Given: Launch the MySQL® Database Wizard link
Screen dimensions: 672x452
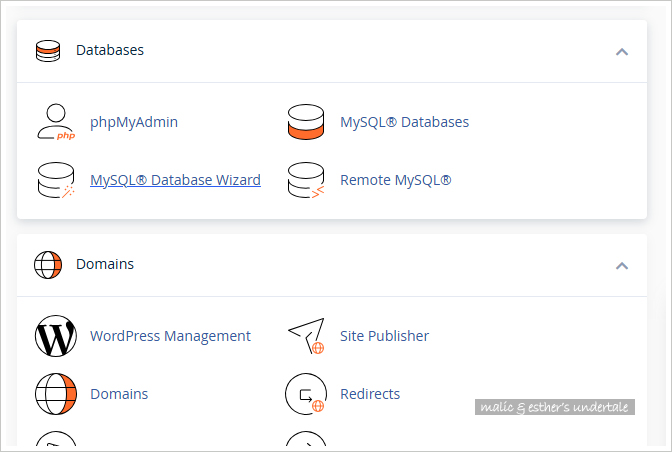Looking at the screenshot, I should click(x=175, y=181).
